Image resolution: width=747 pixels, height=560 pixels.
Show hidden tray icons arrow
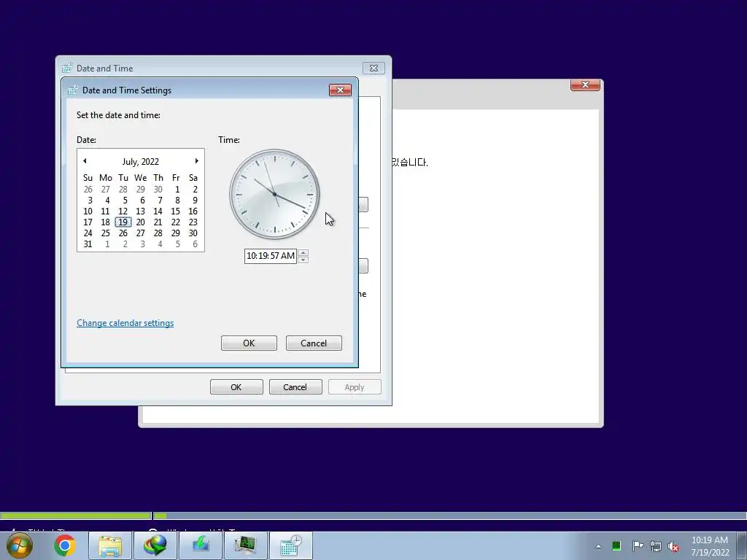pos(598,546)
